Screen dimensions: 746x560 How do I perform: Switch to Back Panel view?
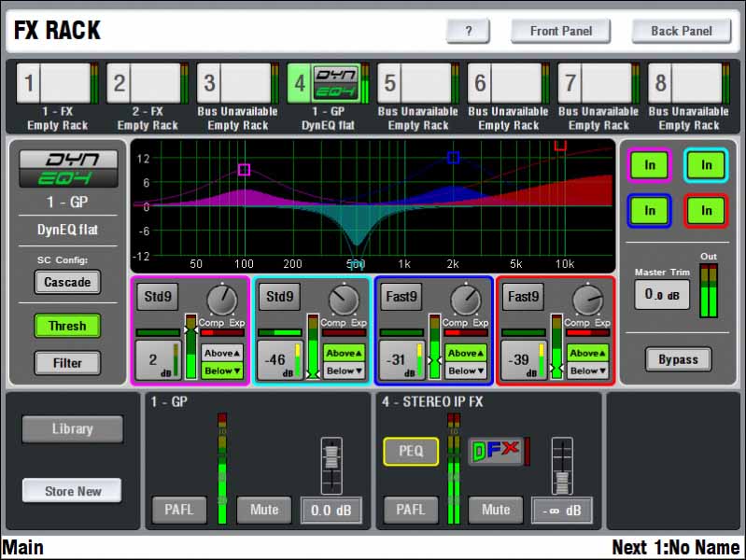682,31
